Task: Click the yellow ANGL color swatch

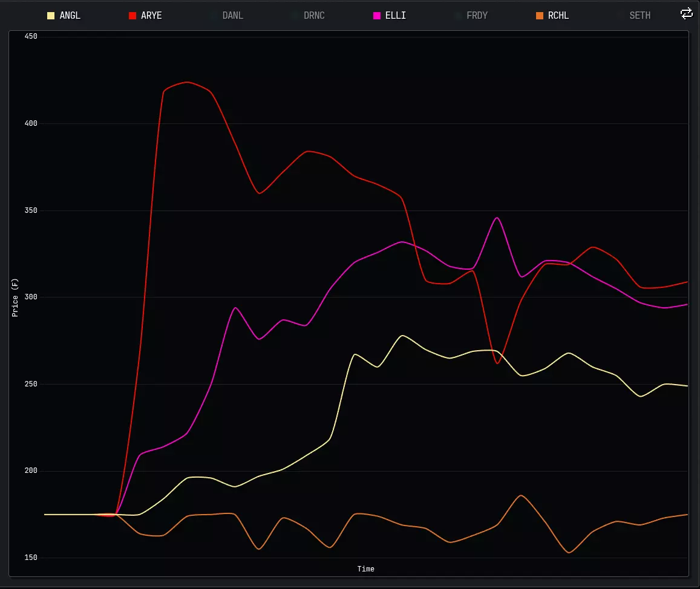Action: click(51, 16)
